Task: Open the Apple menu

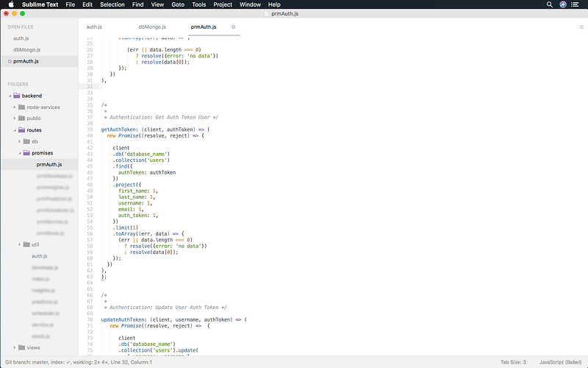Action: coord(11,4)
